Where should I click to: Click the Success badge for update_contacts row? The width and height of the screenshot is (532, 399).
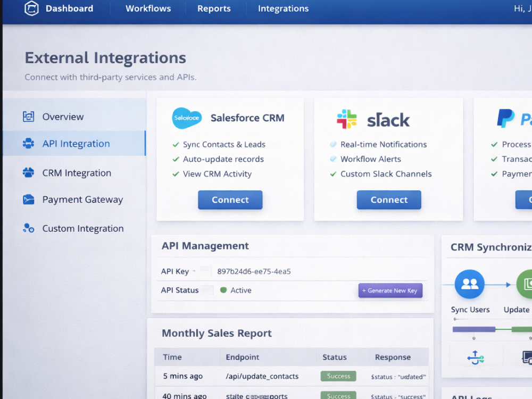(x=338, y=376)
